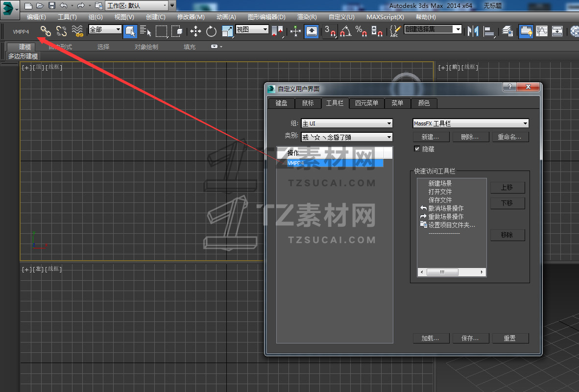Select VMPP4 in the 操作 list
Screen dimensions: 579x392
pos(335,163)
